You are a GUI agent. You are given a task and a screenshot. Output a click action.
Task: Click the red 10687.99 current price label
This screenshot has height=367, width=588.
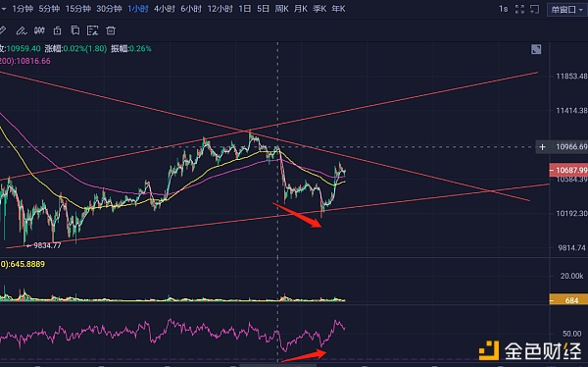coord(568,170)
